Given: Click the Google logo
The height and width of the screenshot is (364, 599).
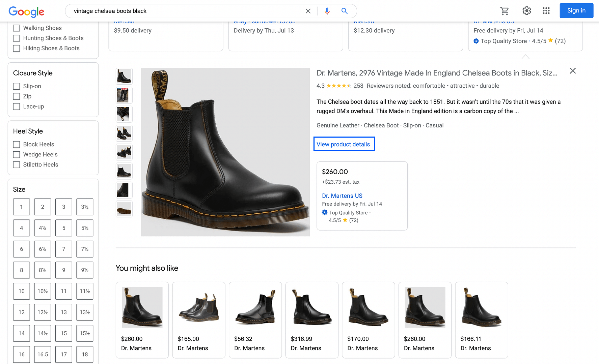Looking at the screenshot, I should point(26,11).
